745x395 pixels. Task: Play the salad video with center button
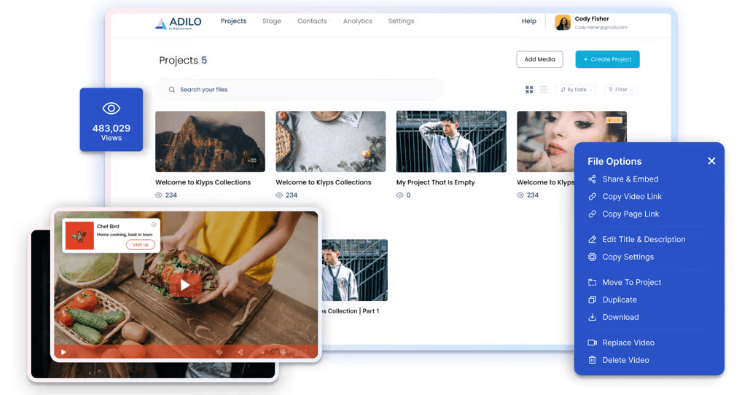[x=185, y=285]
